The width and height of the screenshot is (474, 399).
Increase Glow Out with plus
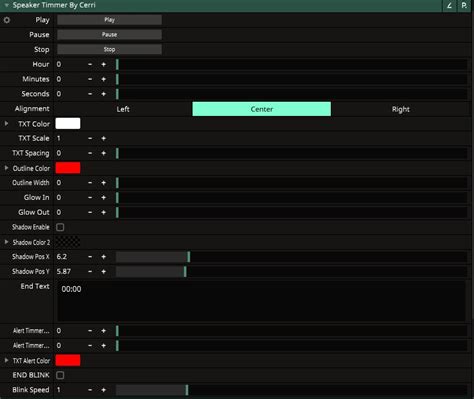tap(104, 212)
